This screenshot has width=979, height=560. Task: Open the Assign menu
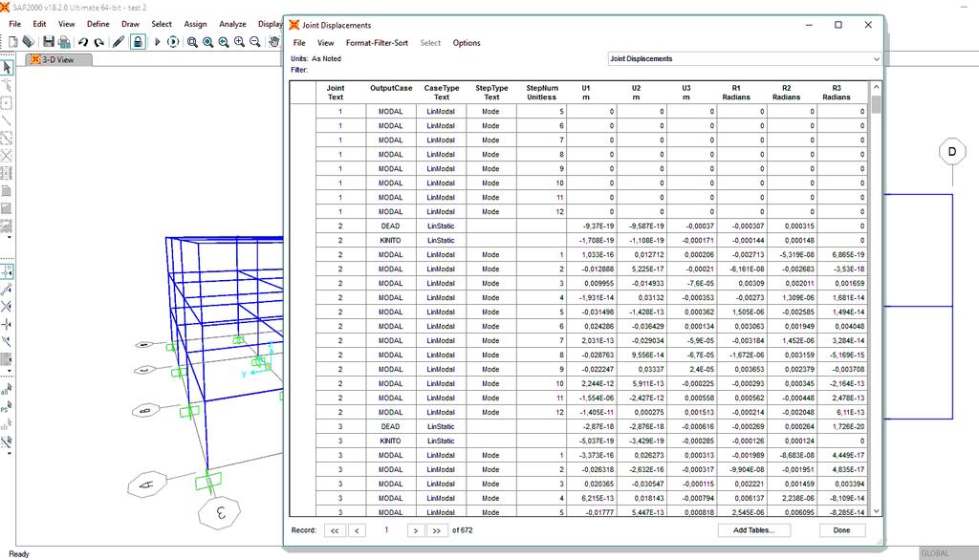coord(195,24)
